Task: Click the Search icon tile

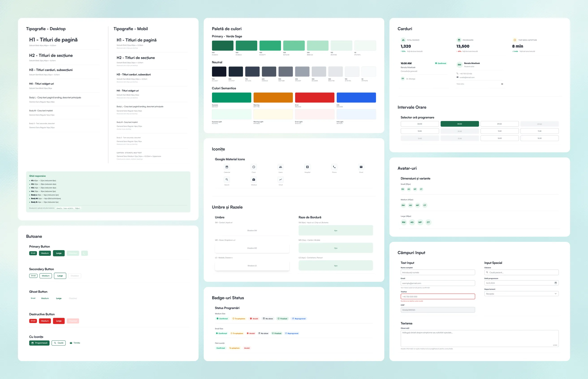Action: tap(227, 179)
